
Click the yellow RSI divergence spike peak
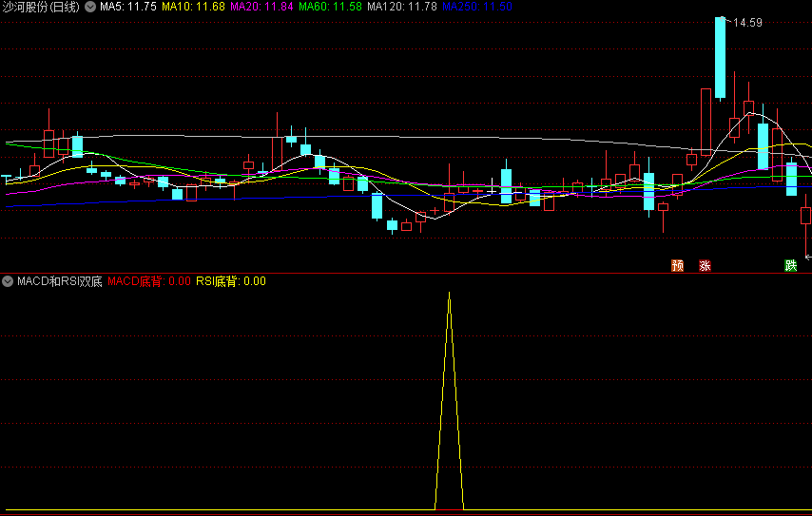click(449, 294)
